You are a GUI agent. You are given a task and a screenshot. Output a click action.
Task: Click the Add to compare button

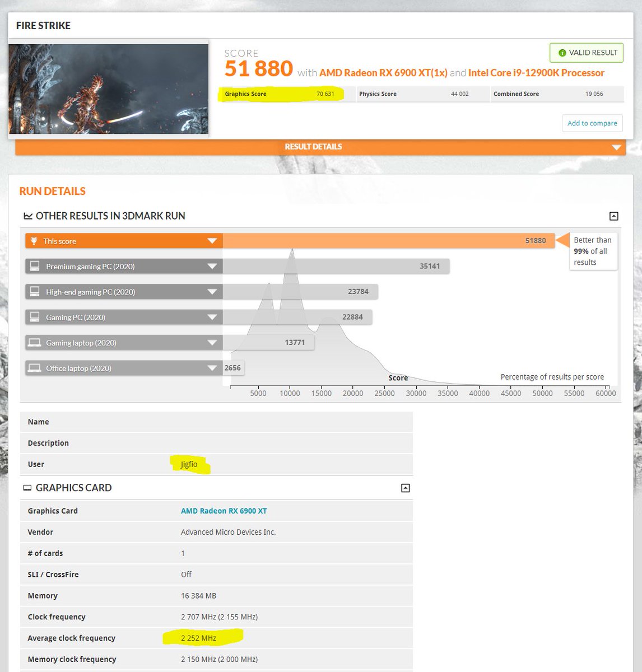[592, 123]
